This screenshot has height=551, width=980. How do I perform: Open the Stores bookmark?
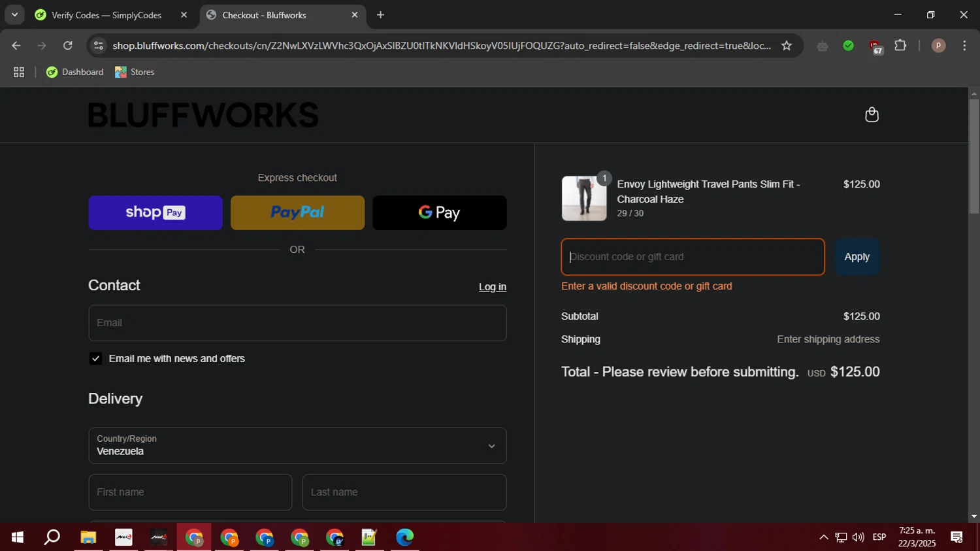(135, 72)
